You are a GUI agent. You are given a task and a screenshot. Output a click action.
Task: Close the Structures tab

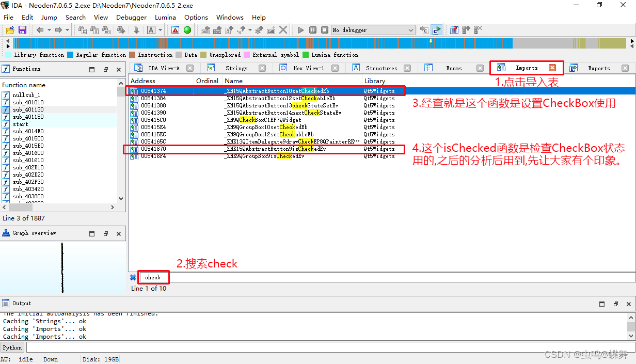407,68
